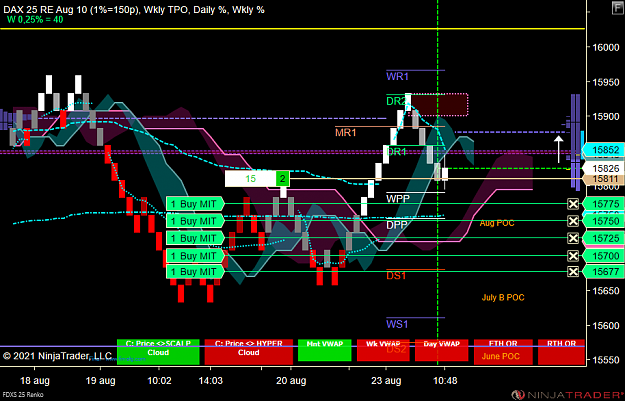Click the June POC label
Image resolution: width=625 pixels, height=401 pixels.
501,356
